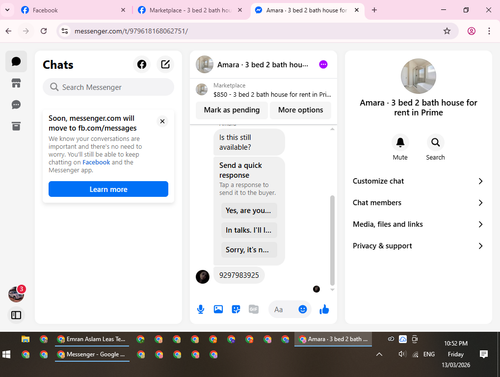The image size is (500, 377).
Task: Focus the Aa message text field
Action: pyautogui.click(x=283, y=310)
